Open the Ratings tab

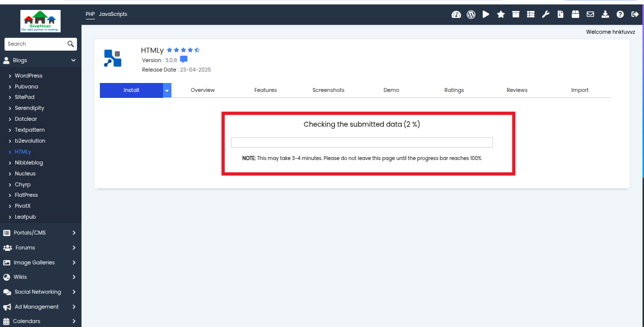coord(454,90)
